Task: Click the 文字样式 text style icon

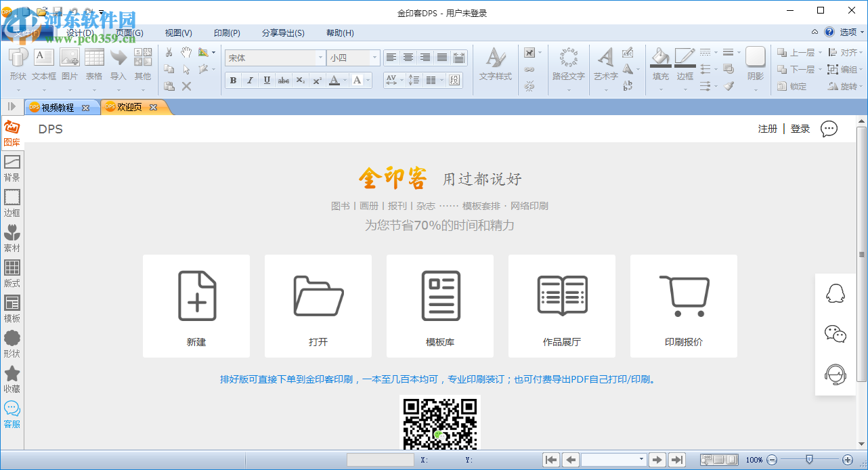Action: coord(496,64)
